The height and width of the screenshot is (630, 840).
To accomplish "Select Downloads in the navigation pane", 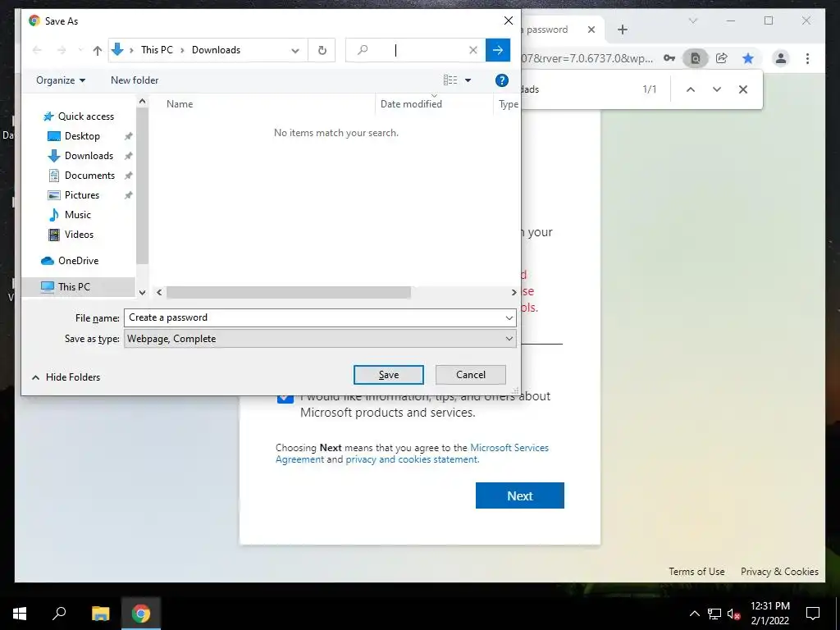I will 81,156.
